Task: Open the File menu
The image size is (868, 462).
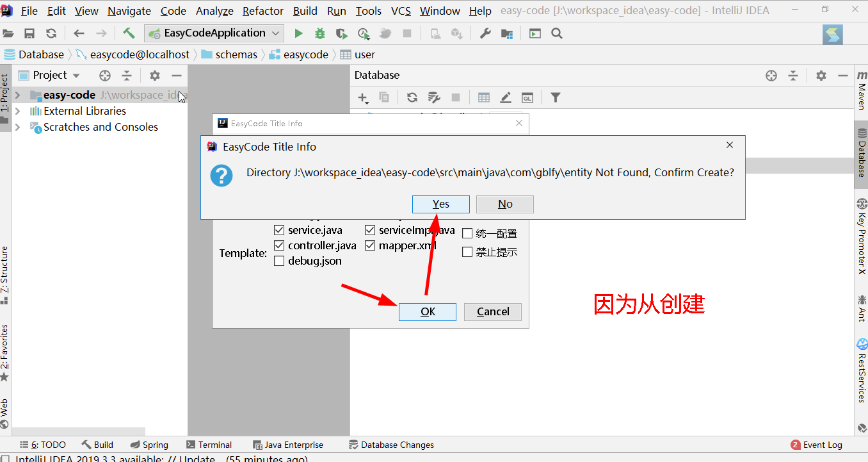Action: [x=29, y=11]
